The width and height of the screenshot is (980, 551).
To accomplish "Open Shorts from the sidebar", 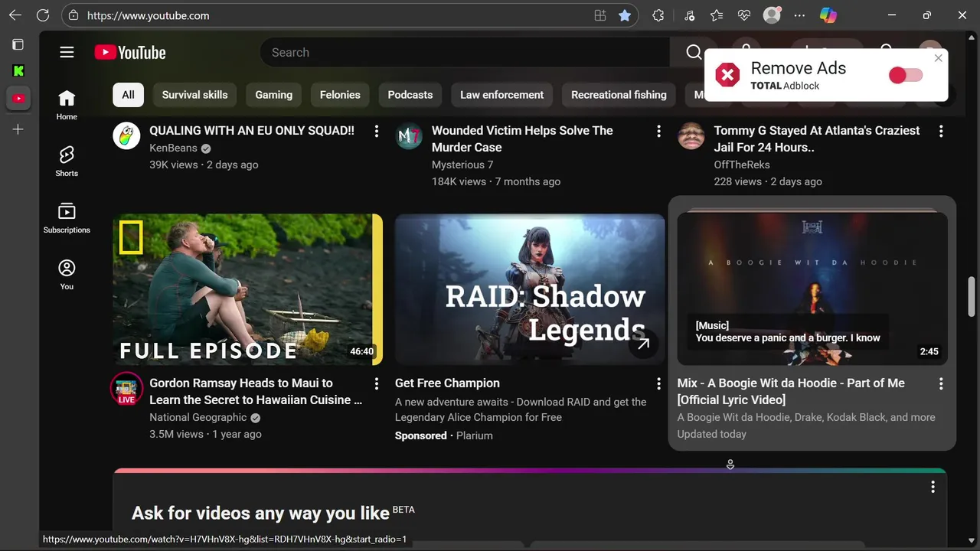I will click(x=67, y=161).
